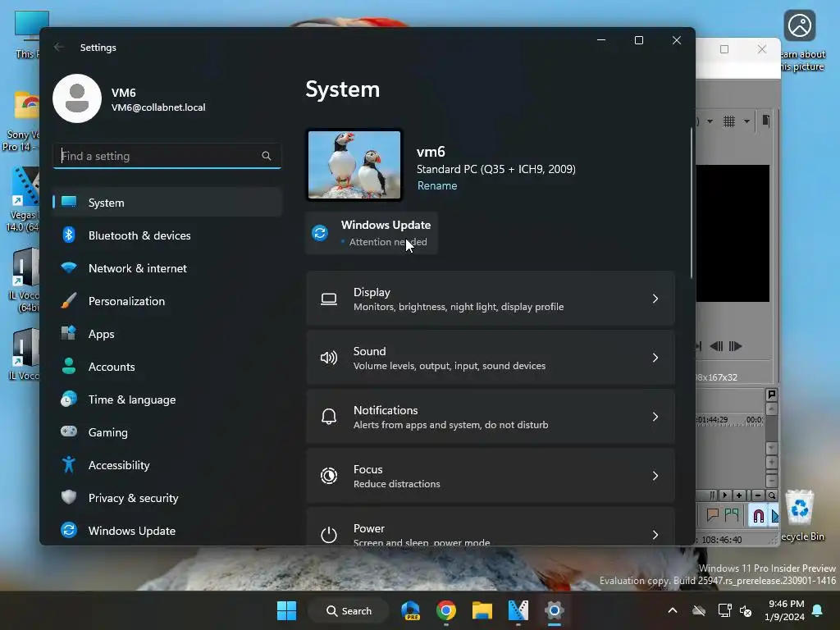Click the small play button in Vegas timeline
This screenshot has width=840, height=630.
725,495
